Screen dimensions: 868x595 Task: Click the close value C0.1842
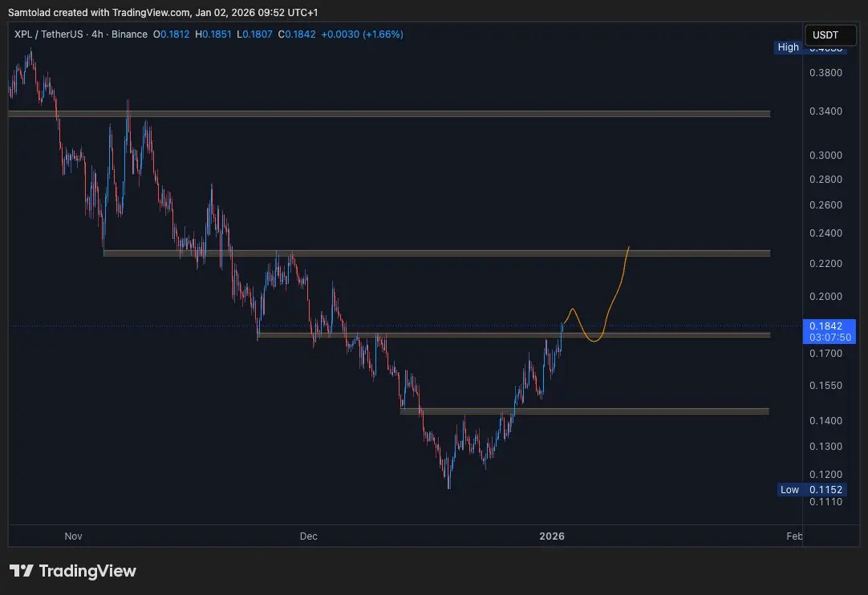(297, 34)
